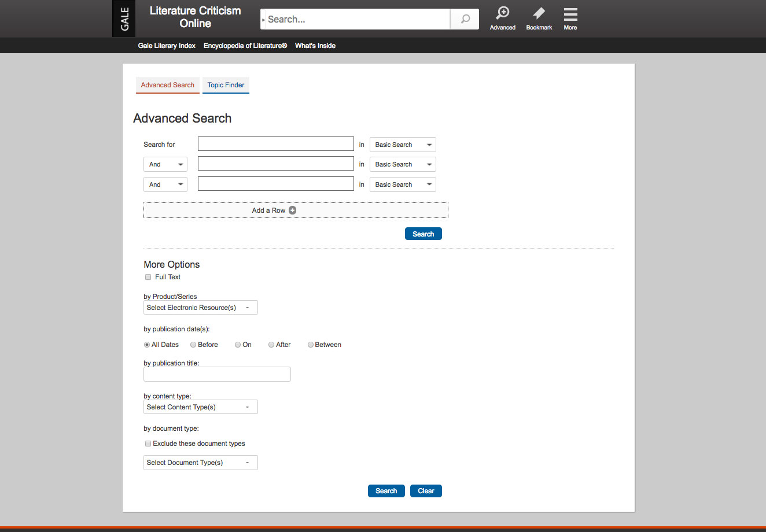Open Gale Literary Index menu item
766x532 pixels.
pyautogui.click(x=167, y=46)
